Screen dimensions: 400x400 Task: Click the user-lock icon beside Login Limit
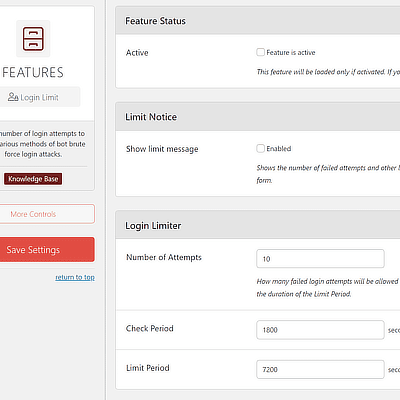[13, 97]
